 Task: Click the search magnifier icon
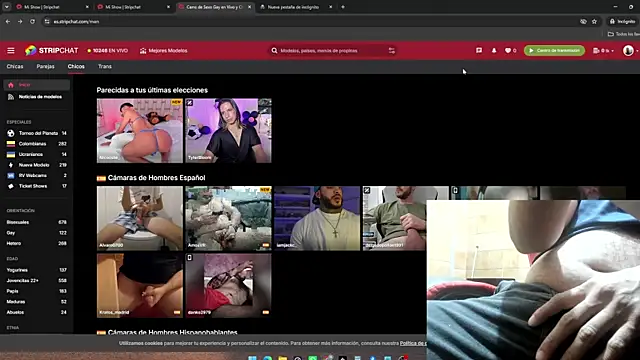click(x=274, y=51)
